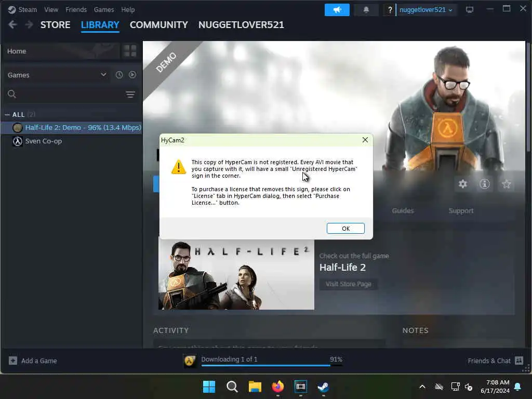Click the library page vertical scrollbar

point(528,97)
